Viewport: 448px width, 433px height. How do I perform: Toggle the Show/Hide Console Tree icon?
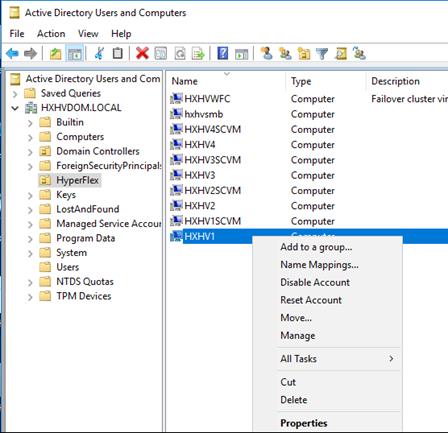coord(75,53)
